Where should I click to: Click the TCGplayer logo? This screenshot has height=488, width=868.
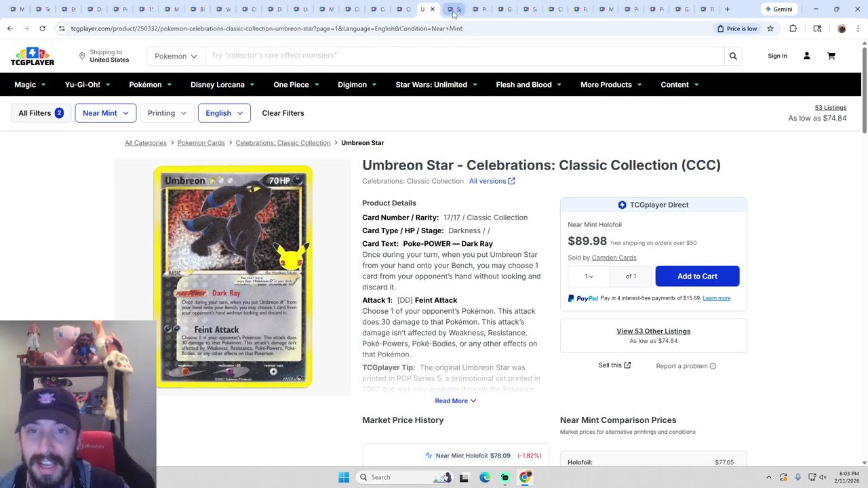[x=33, y=56]
